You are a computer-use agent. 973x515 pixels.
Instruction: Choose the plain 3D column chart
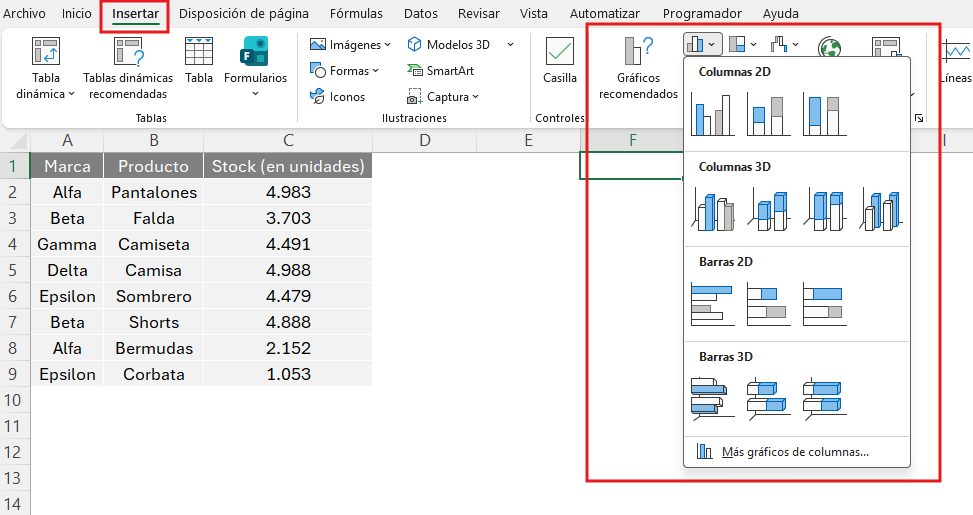coord(881,210)
